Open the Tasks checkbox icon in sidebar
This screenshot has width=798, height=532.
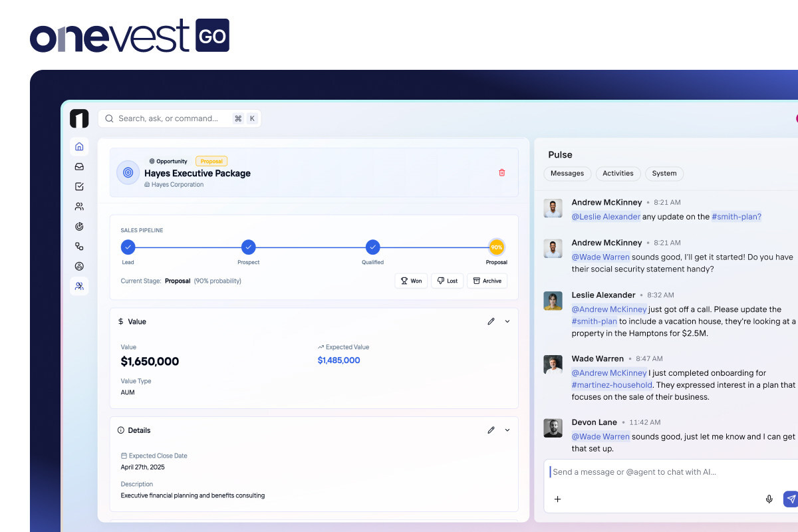pyautogui.click(x=79, y=187)
